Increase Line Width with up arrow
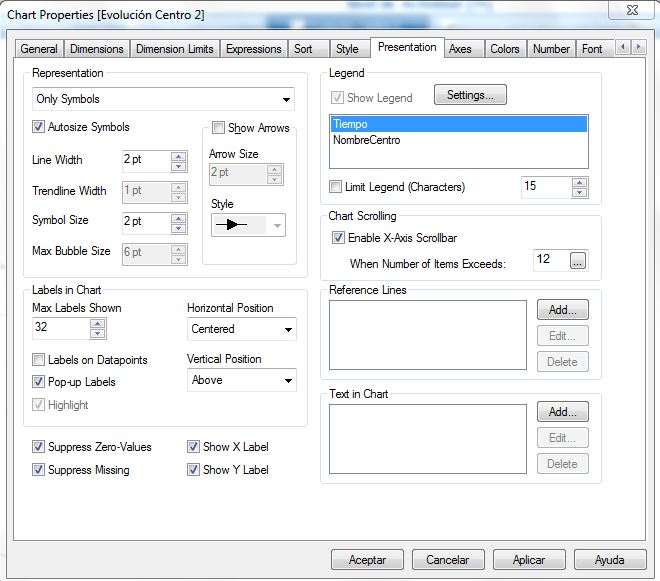The image size is (660, 581). click(179, 155)
